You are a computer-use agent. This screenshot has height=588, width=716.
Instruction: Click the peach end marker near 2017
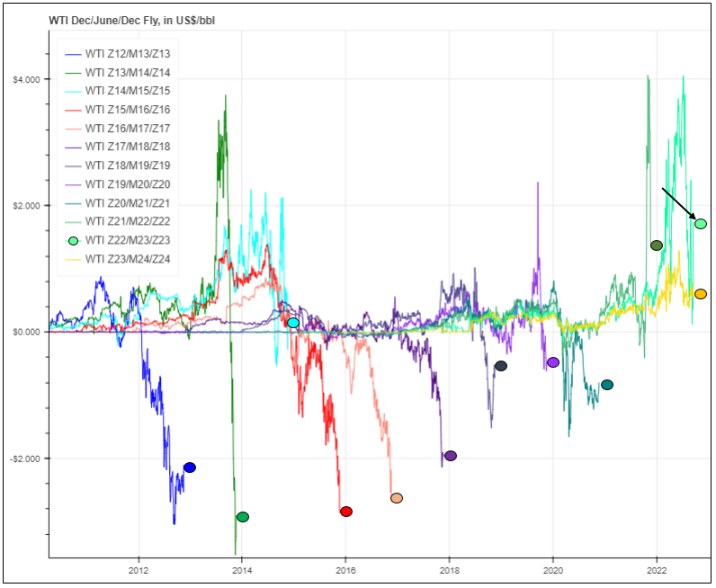tap(397, 498)
